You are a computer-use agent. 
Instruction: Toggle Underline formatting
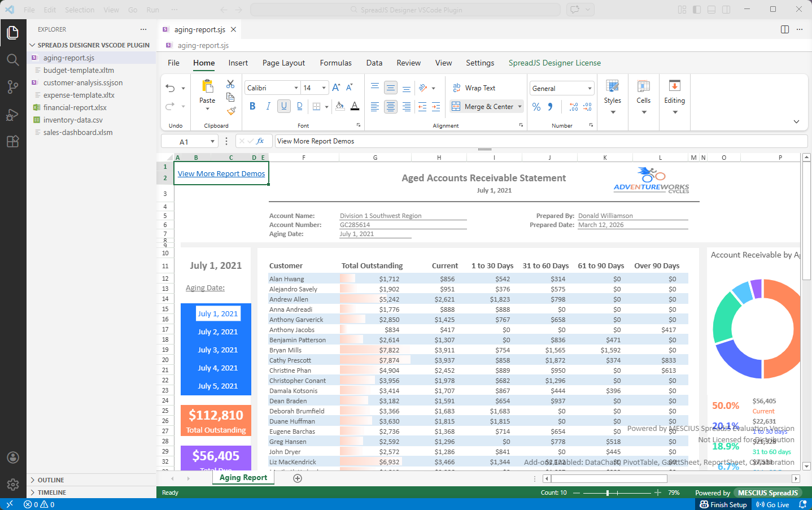click(x=284, y=106)
